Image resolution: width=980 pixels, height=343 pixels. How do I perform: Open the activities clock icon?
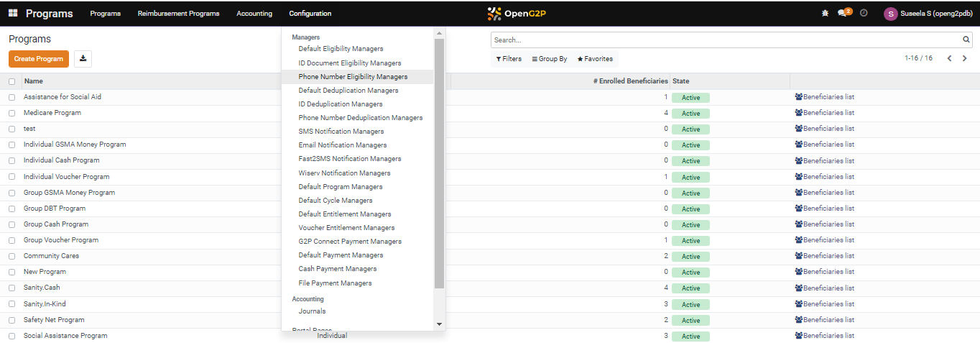[864, 14]
